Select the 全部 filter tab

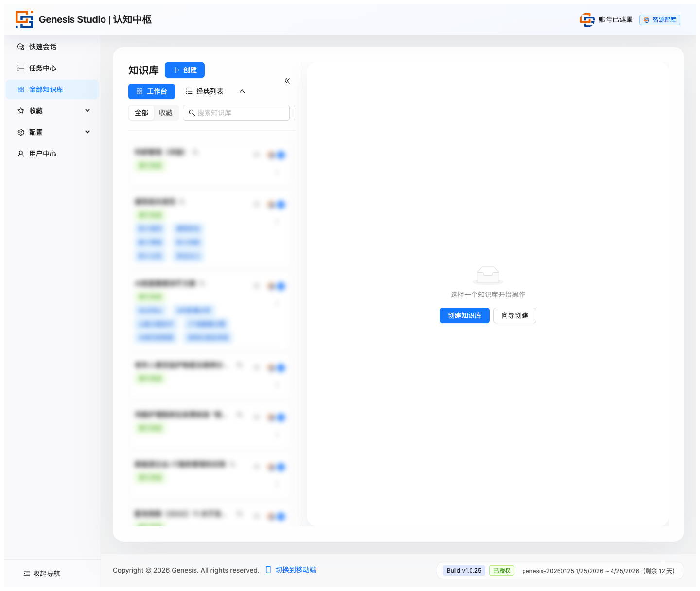pyautogui.click(x=141, y=113)
